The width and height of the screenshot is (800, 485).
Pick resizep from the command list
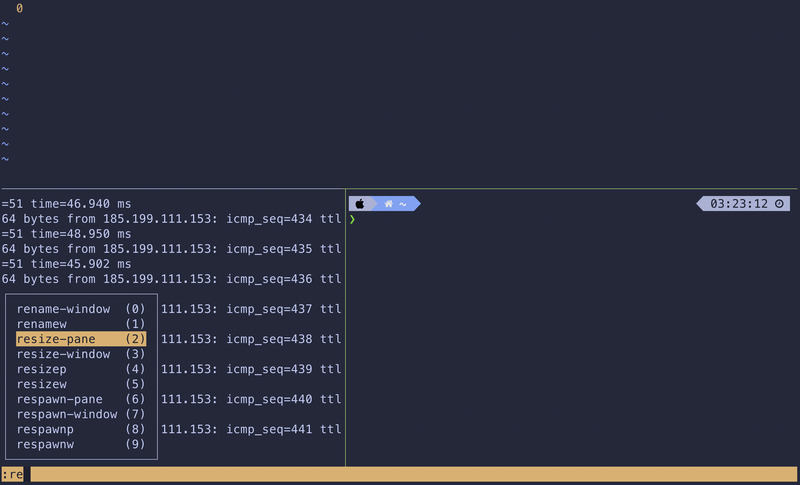(x=81, y=369)
